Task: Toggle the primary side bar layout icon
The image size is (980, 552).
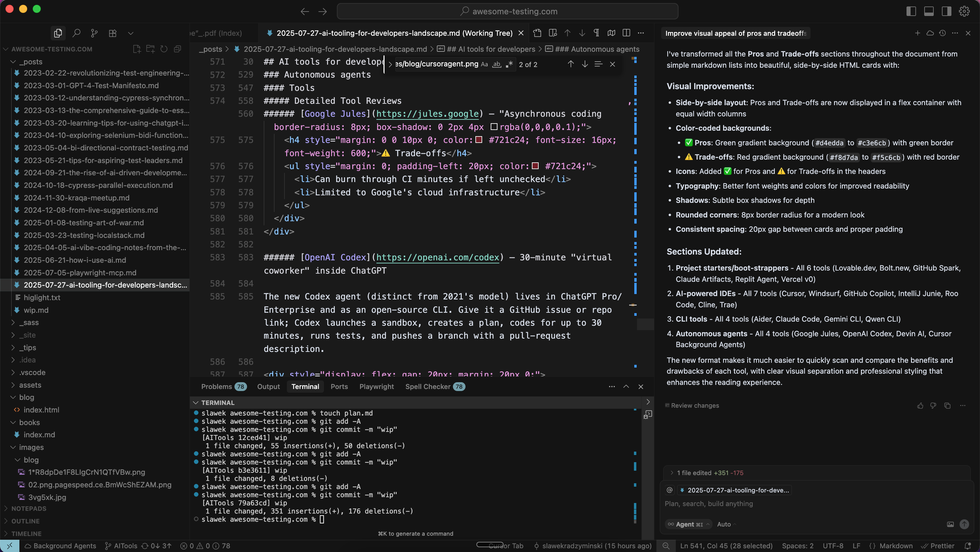Action: 911,12
